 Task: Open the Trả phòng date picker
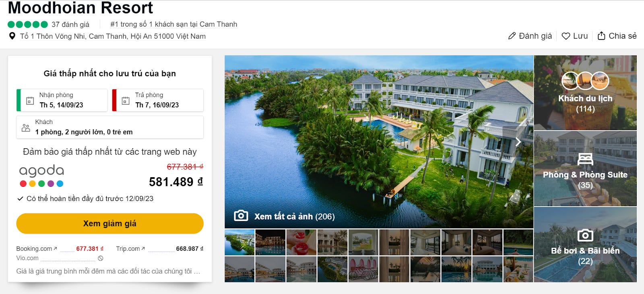coord(158,100)
